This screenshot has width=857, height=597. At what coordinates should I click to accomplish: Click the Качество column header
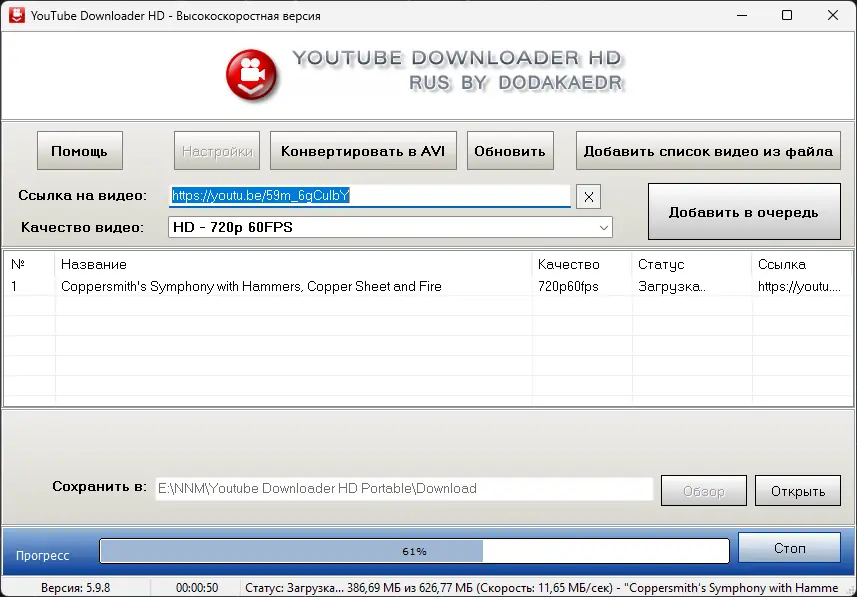[582, 265]
